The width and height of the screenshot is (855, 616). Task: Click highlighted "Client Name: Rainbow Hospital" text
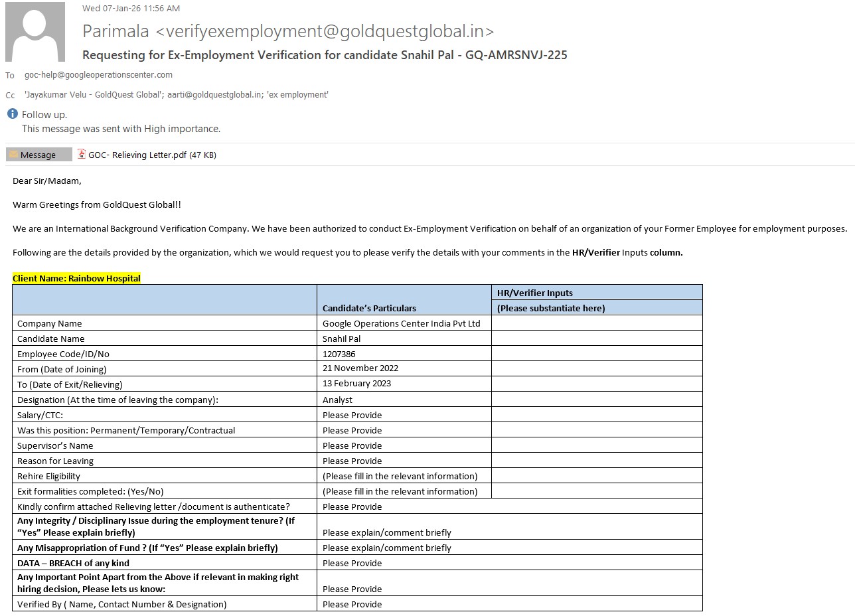[x=76, y=278]
